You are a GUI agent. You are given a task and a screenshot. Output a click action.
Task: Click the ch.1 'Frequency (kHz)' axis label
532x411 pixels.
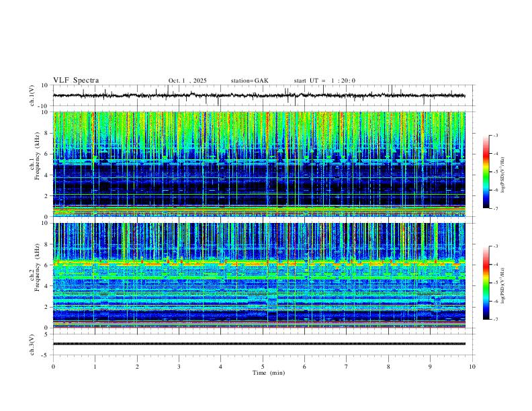click(x=37, y=156)
